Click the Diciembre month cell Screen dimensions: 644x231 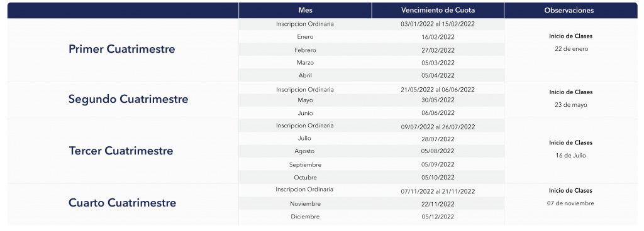click(305, 217)
